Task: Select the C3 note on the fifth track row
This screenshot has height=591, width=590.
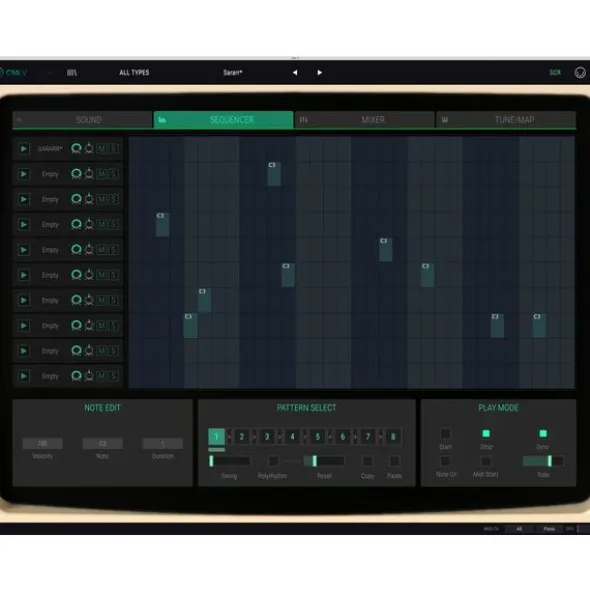Action: 385,250
